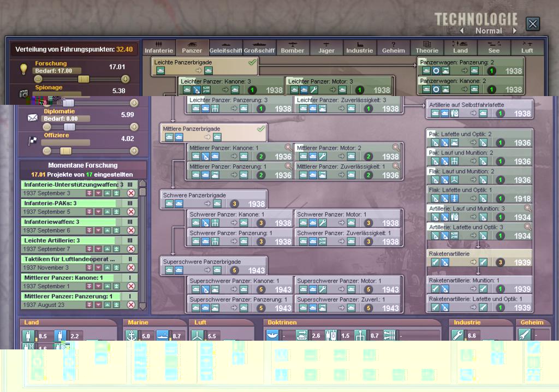Click magnifier on Mittlerer Panzer: Kanone: 1
Viewport: 559px width, 392px height.
(288, 147)
